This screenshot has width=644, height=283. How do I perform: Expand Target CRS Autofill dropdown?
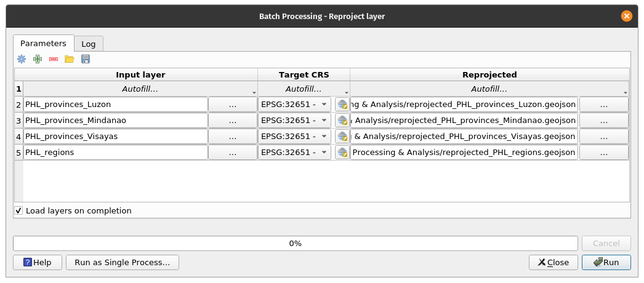(x=304, y=89)
